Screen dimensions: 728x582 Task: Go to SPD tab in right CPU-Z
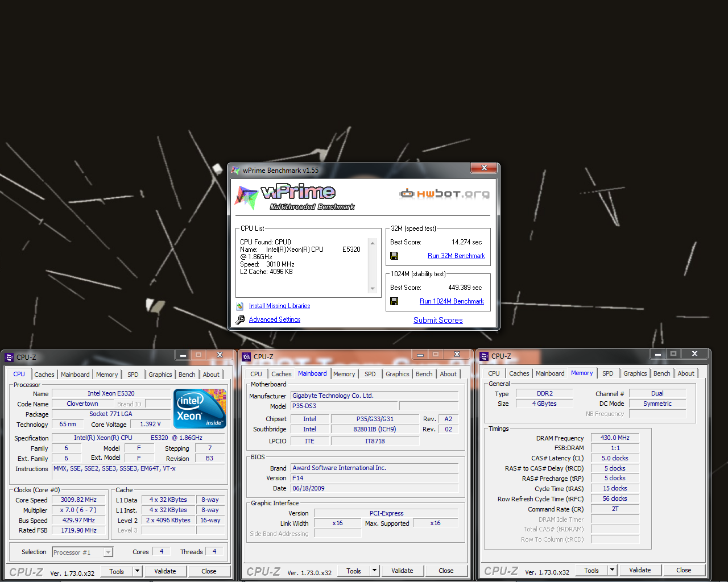(608, 373)
